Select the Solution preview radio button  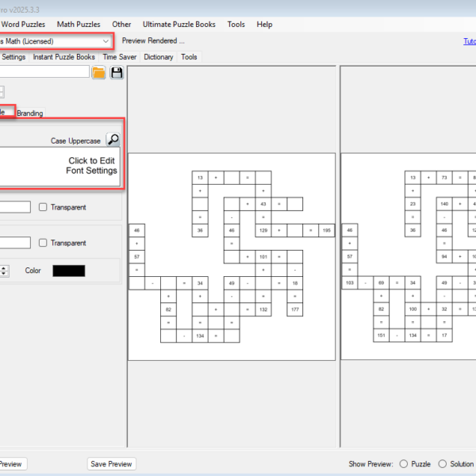443,464
